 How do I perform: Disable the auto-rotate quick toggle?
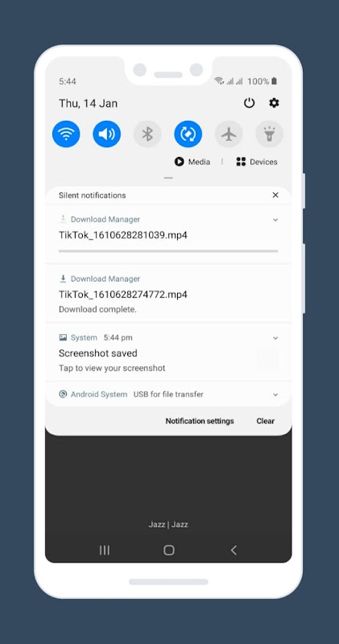coord(188,134)
